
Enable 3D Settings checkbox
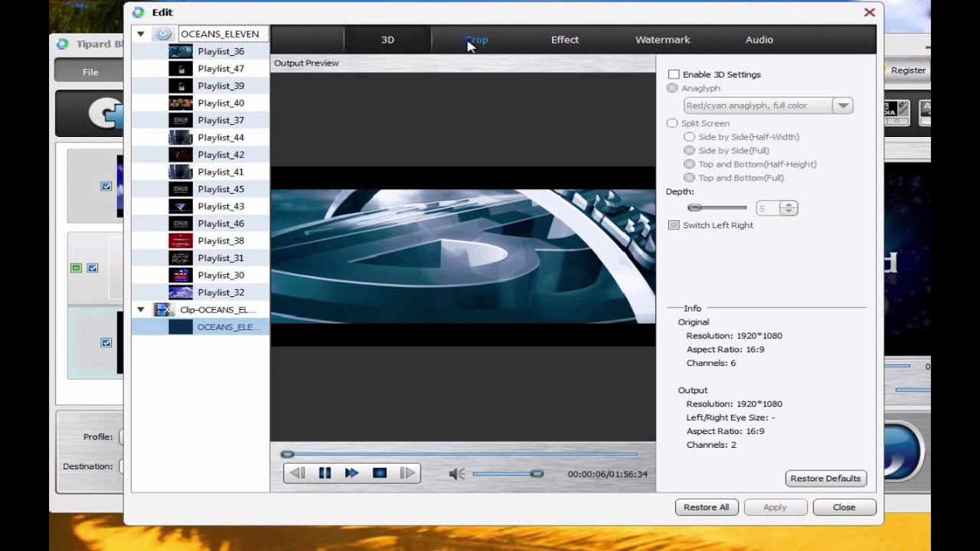pyautogui.click(x=674, y=74)
